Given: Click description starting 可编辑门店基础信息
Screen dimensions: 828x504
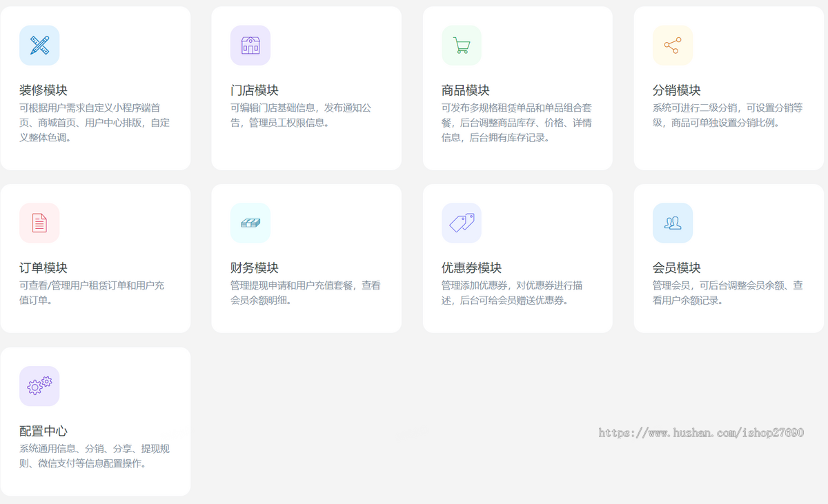Looking at the screenshot, I should coord(302,115).
